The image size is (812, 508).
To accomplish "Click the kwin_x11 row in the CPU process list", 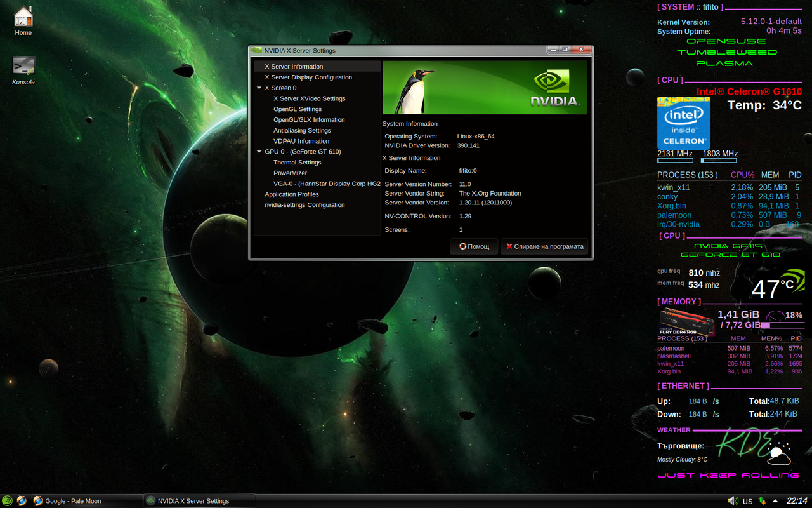I will click(729, 188).
